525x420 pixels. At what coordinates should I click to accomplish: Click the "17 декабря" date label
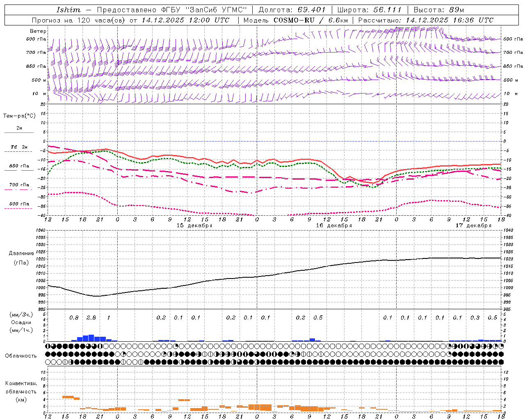(x=473, y=226)
